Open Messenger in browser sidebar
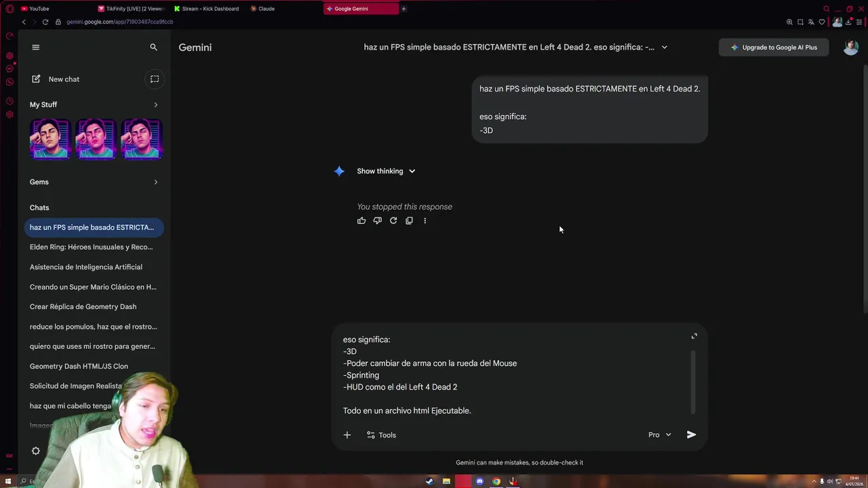Viewport: 868px width, 488px height. pyautogui.click(x=9, y=68)
